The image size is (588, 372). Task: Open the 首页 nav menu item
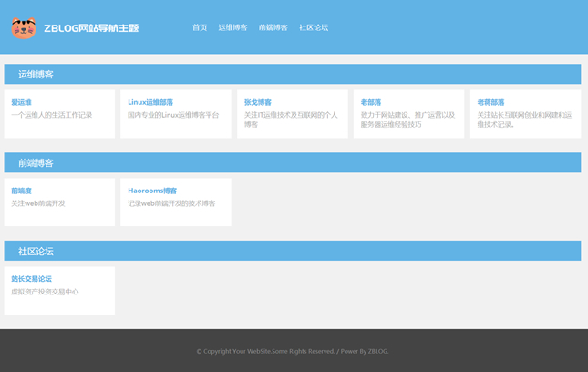(200, 28)
